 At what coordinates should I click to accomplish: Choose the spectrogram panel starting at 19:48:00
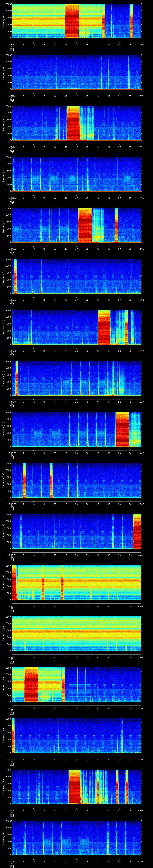click(x=77, y=583)
